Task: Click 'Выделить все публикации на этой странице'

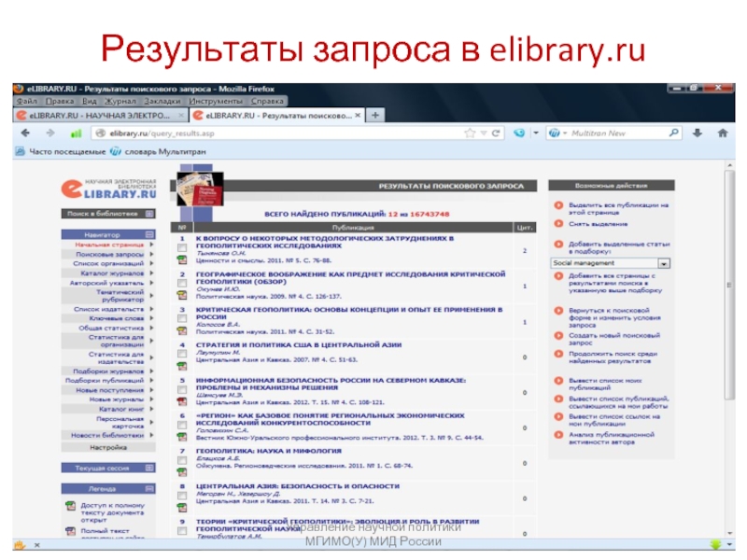Action: (618, 208)
